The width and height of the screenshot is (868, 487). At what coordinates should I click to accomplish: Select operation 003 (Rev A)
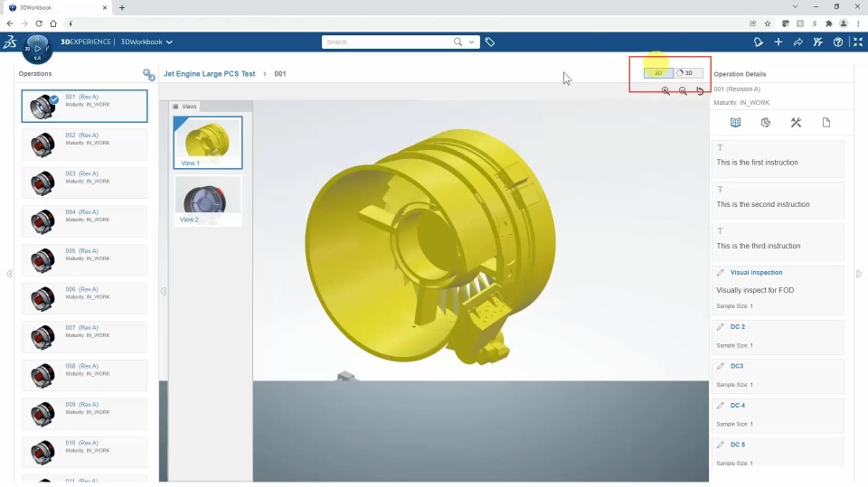(85, 183)
